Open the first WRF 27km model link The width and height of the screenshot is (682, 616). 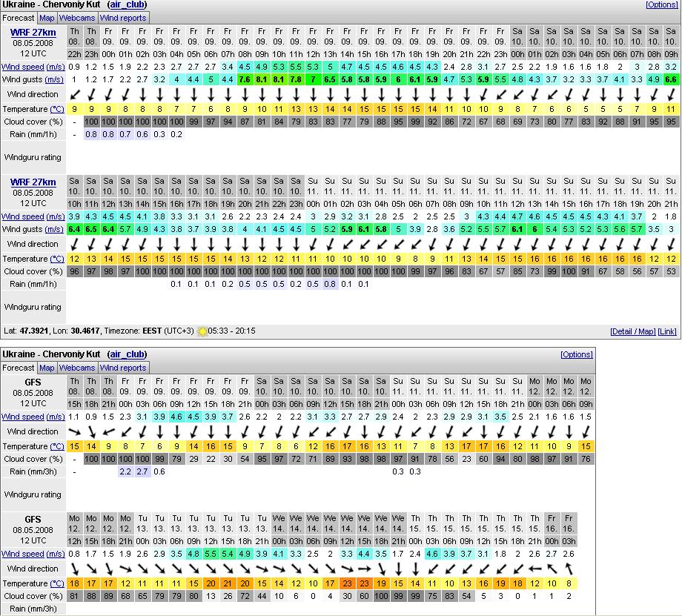(33, 33)
